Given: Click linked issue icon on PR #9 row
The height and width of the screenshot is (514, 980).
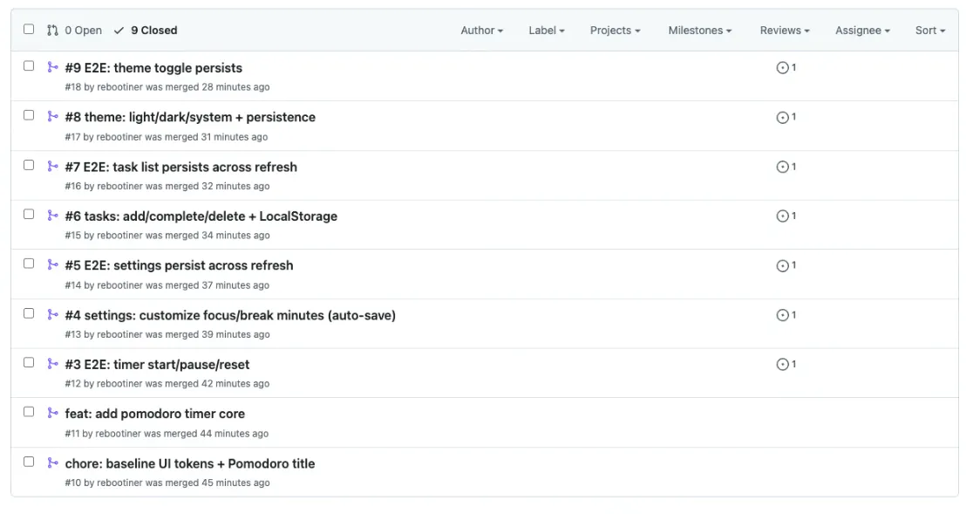Looking at the screenshot, I should [x=782, y=67].
